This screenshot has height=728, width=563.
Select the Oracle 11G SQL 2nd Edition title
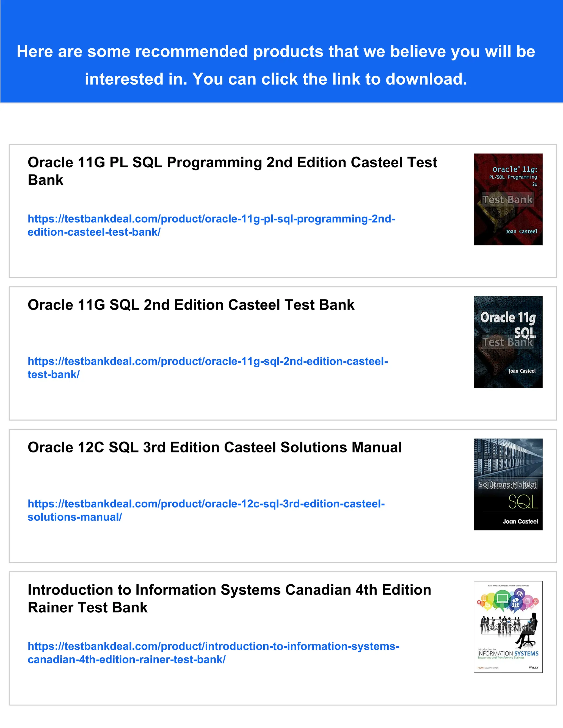coord(191,305)
